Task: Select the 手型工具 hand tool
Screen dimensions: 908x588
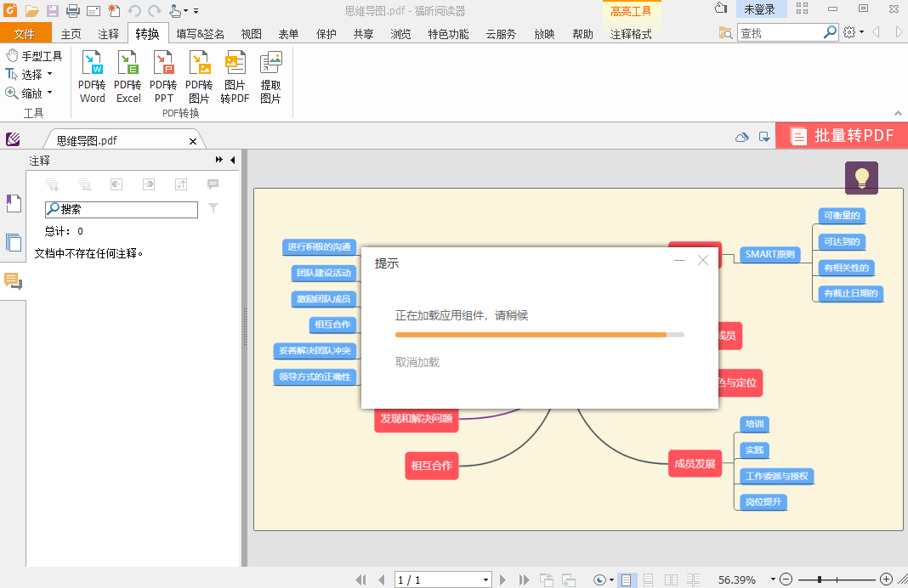Action: tap(34, 55)
